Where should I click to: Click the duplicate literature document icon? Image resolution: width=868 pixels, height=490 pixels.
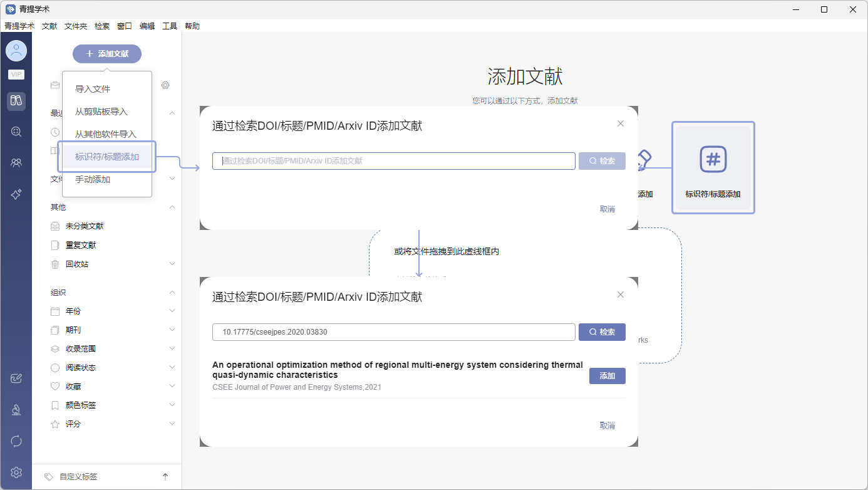click(x=55, y=245)
